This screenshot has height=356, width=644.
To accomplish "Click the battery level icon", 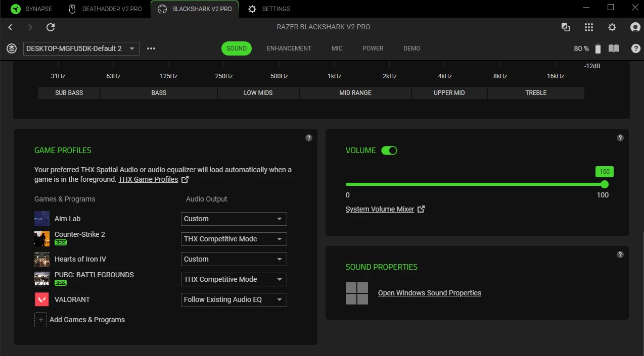I will coord(598,48).
